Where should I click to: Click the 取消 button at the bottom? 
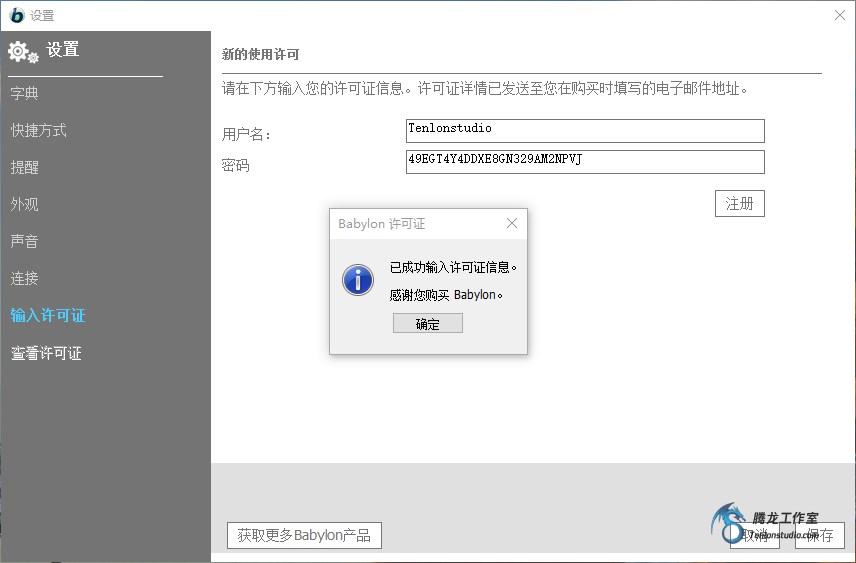coord(755,535)
